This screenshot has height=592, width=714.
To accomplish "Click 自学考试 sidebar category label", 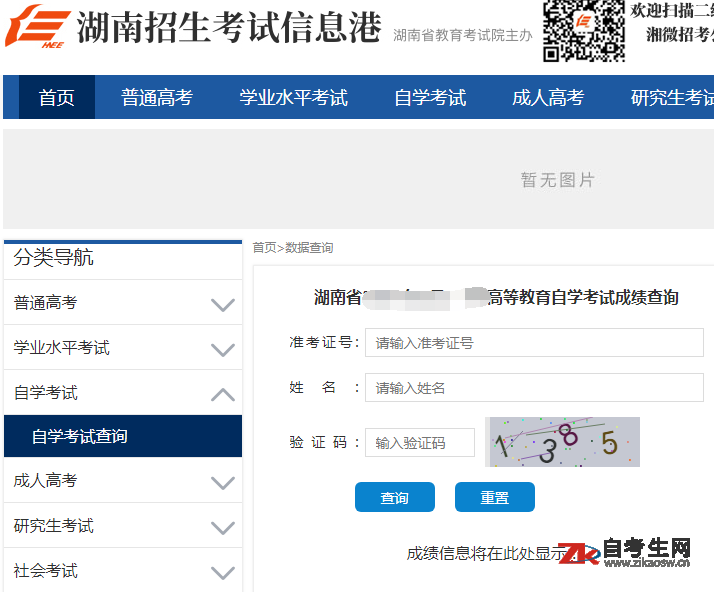I will point(46,393).
